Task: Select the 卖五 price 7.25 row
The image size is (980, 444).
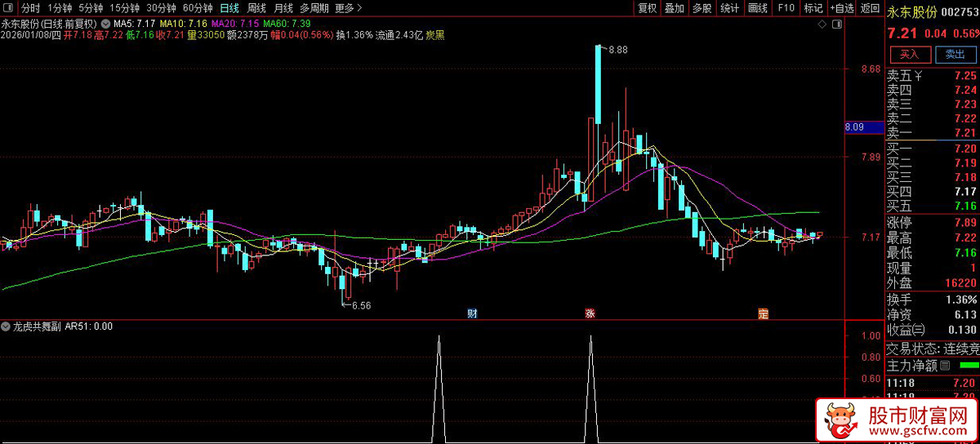Action: [933, 77]
